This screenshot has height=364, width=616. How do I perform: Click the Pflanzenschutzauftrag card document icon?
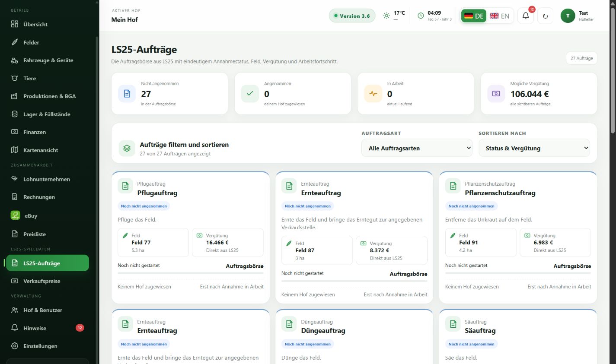click(453, 186)
